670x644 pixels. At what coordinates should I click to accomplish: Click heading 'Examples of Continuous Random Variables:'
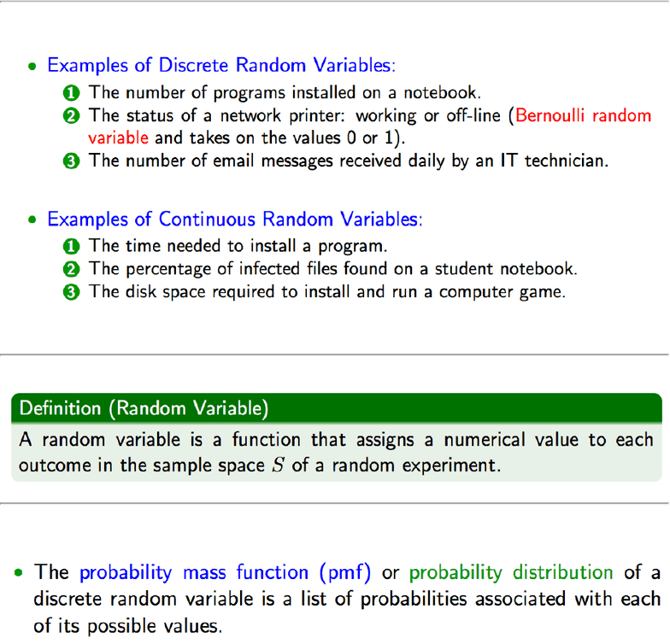tap(234, 219)
